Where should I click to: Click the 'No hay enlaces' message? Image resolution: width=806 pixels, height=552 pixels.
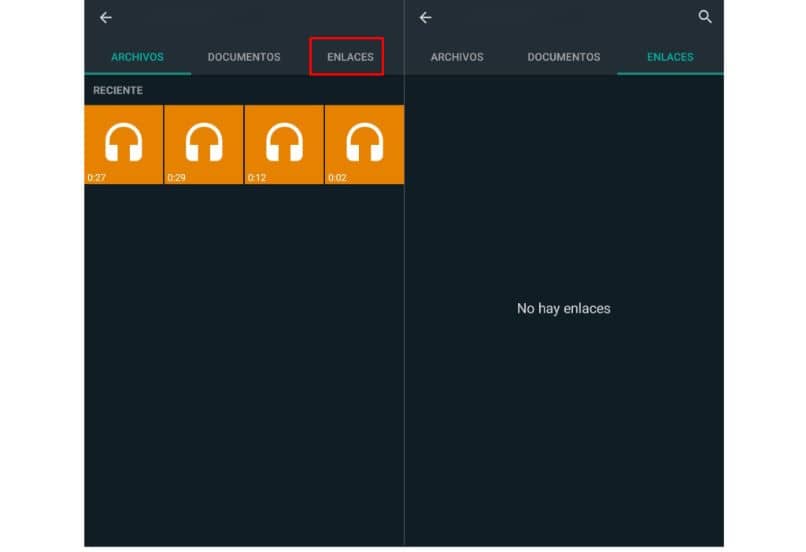(x=564, y=308)
